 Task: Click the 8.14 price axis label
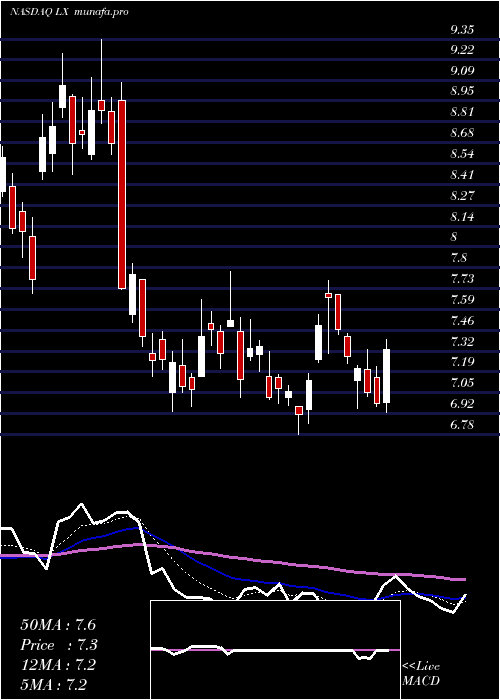click(x=462, y=217)
